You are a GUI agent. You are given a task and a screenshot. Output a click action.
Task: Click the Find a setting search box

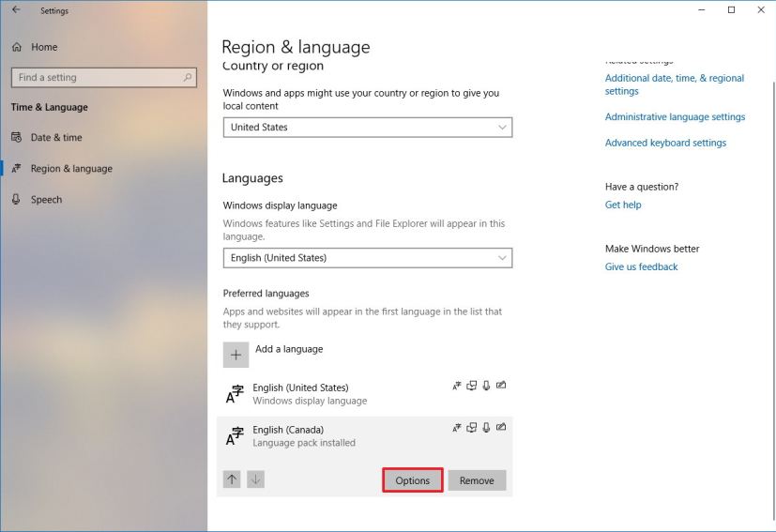pyautogui.click(x=104, y=77)
